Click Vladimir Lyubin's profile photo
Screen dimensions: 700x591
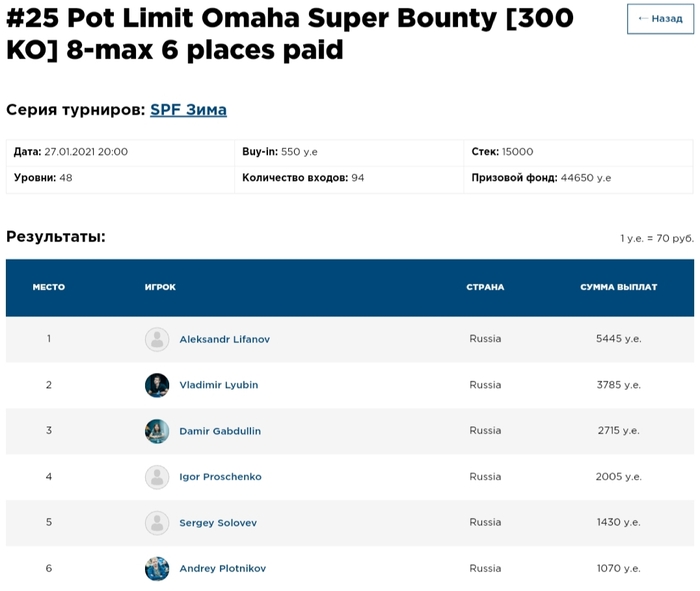(x=157, y=385)
